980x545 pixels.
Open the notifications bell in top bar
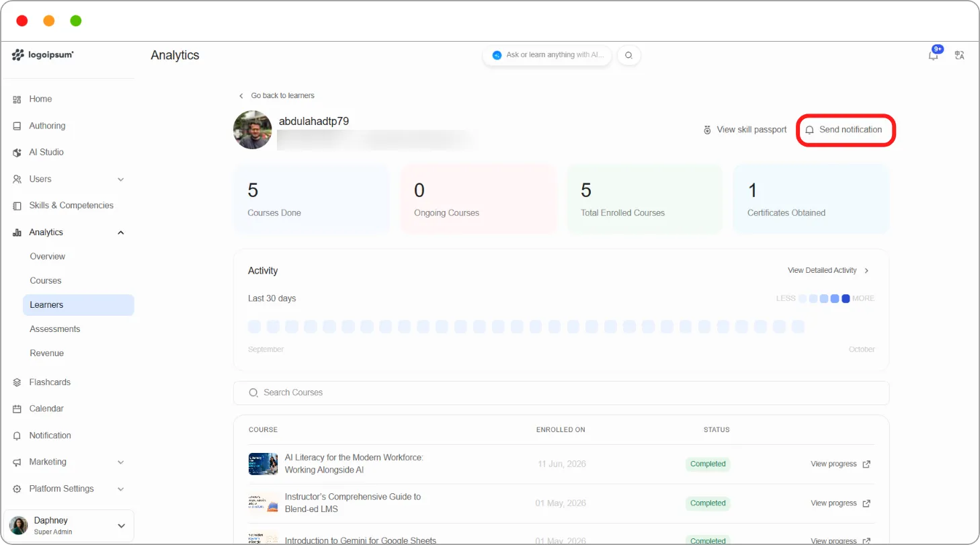coord(933,56)
